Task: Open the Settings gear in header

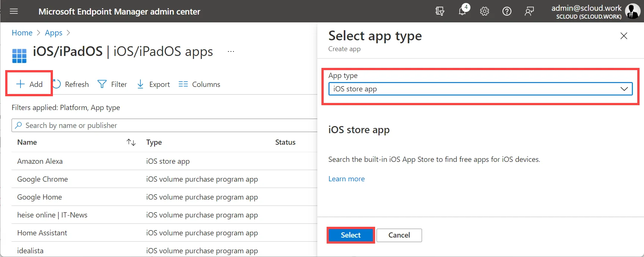Action: coord(485,11)
